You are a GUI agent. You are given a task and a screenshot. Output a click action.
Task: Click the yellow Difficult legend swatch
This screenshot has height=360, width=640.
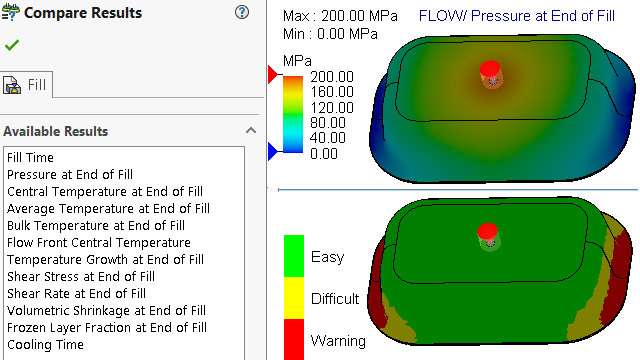294,298
